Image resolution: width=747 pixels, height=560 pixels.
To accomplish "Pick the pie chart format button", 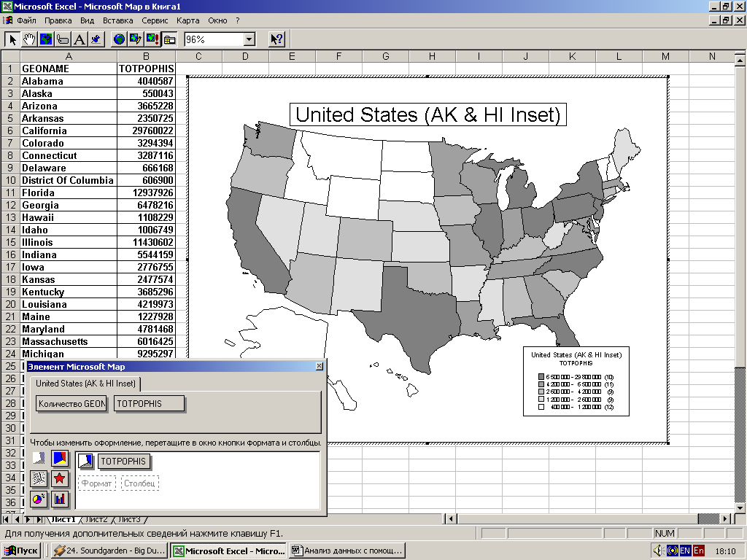I will (x=39, y=499).
